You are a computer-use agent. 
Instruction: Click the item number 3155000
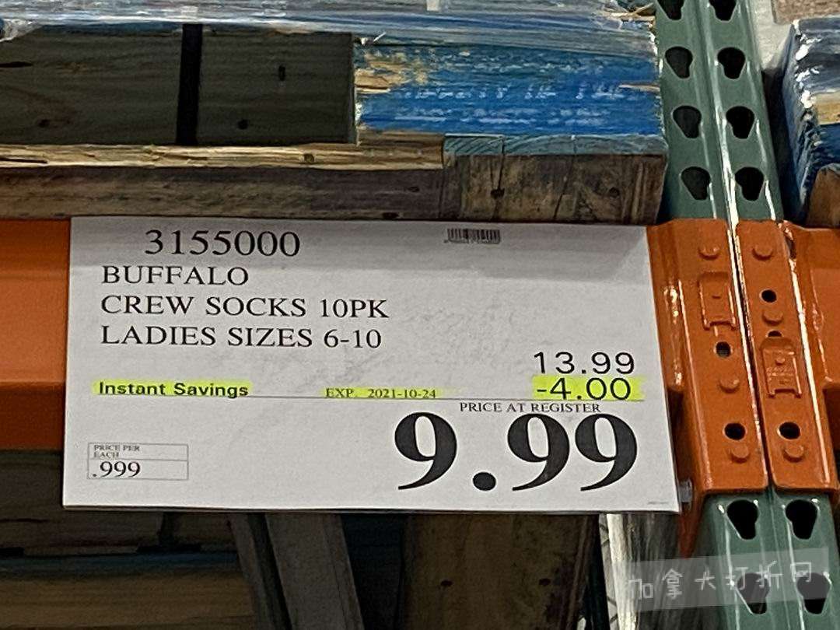point(222,243)
